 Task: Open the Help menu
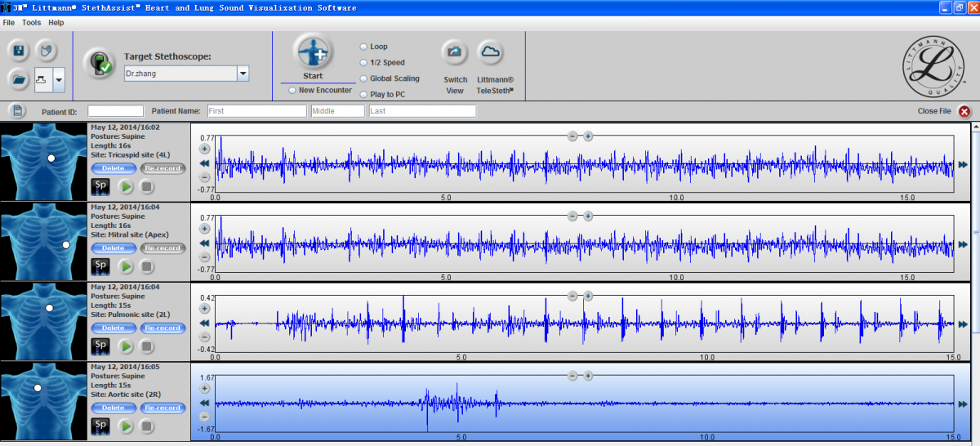(56, 23)
